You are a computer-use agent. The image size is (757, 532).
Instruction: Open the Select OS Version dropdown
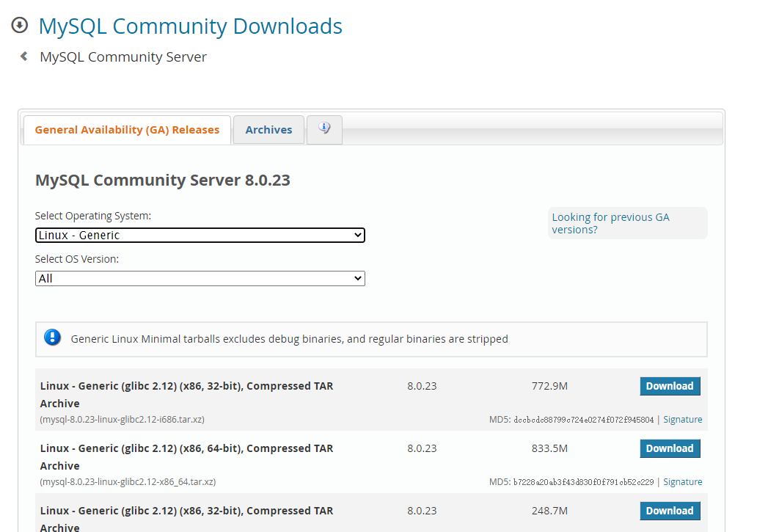pos(200,279)
